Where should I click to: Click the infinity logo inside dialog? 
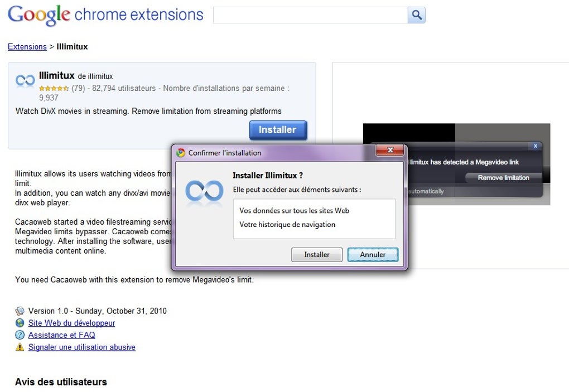pyautogui.click(x=204, y=191)
